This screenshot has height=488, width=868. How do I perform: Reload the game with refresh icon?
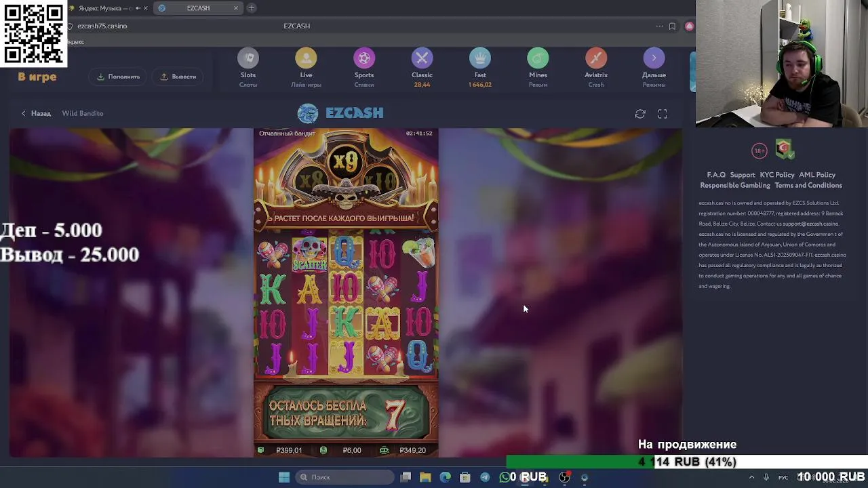point(640,114)
